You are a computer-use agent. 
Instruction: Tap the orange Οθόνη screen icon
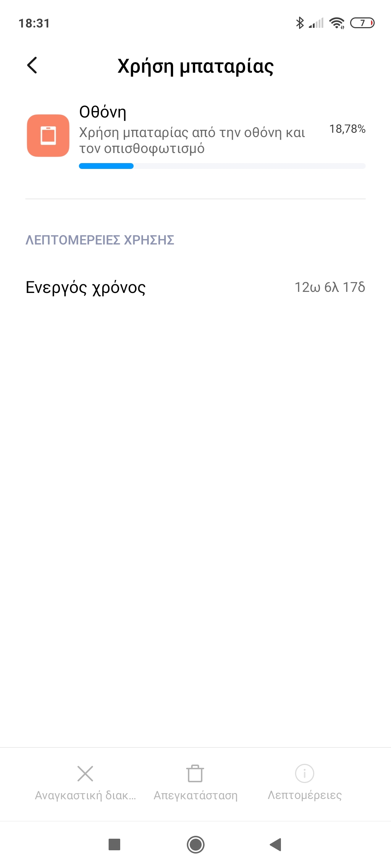pyautogui.click(x=48, y=136)
